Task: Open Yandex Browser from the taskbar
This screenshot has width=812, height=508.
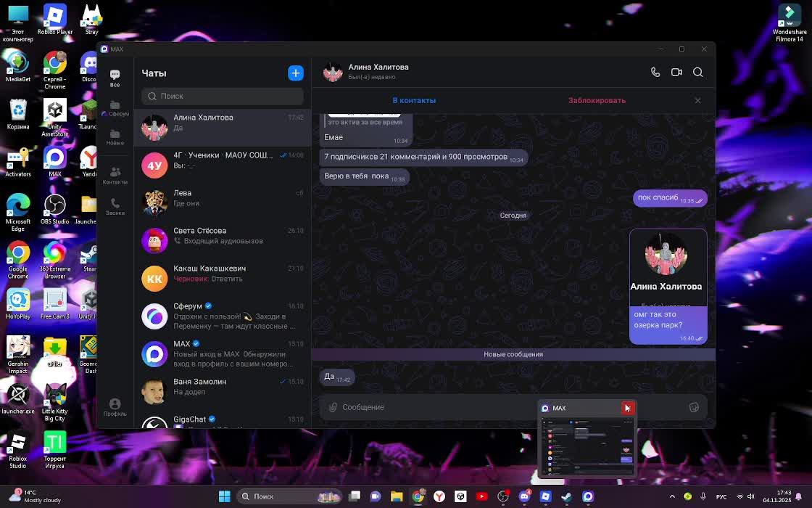Action: tap(439, 496)
